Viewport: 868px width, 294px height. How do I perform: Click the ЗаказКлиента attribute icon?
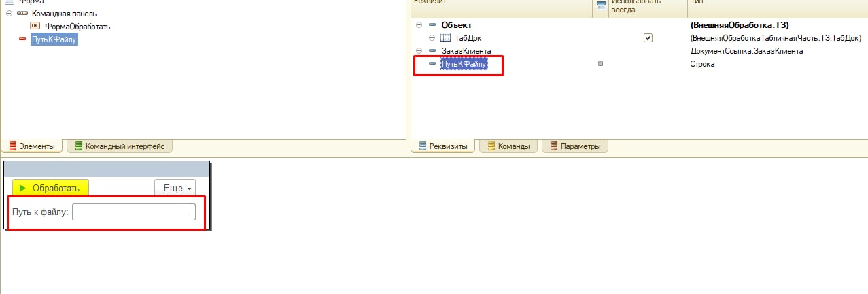[433, 51]
